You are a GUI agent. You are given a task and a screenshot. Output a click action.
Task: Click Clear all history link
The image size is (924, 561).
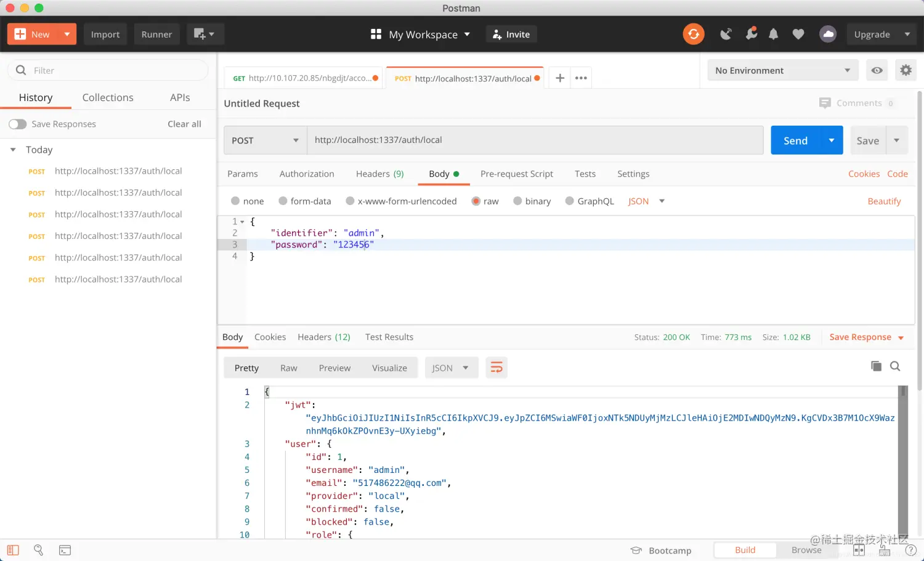coord(184,124)
